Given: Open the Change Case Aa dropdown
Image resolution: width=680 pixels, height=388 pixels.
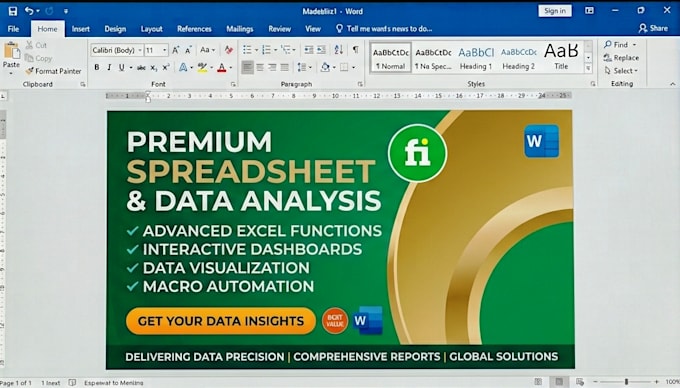Looking at the screenshot, I should [x=207, y=50].
